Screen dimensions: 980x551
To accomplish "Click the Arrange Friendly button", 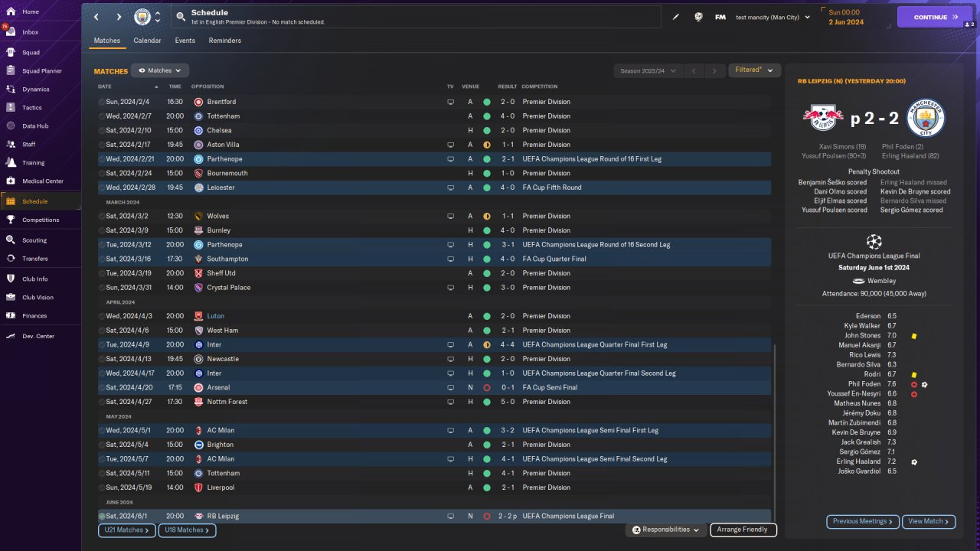I will point(743,530).
